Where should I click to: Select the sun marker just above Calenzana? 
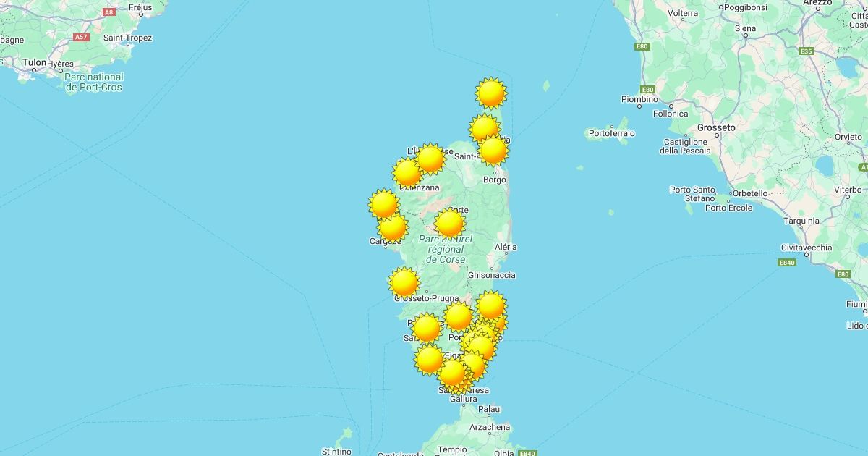pos(407,173)
